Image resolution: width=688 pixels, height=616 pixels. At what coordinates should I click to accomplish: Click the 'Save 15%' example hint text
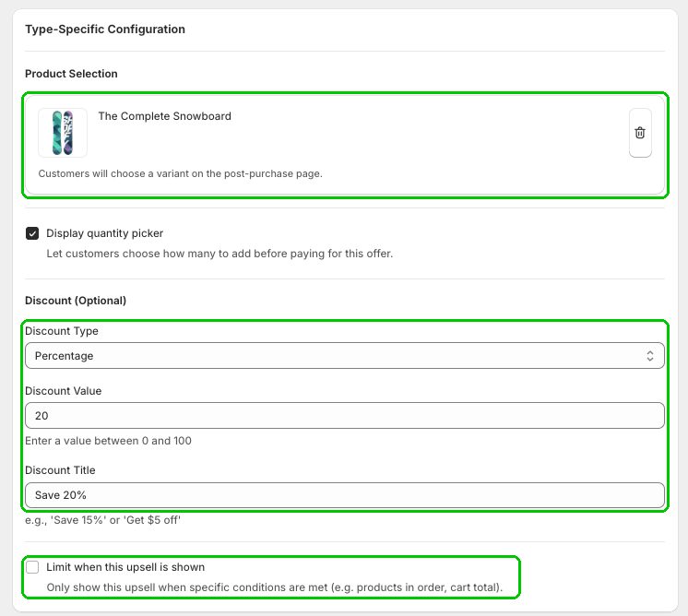[102, 520]
